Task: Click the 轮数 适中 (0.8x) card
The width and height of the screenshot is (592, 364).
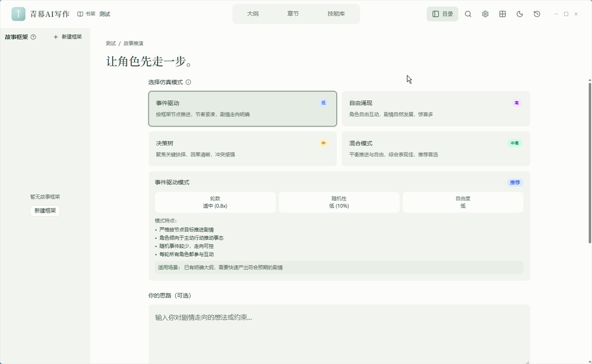Action: pyautogui.click(x=215, y=202)
